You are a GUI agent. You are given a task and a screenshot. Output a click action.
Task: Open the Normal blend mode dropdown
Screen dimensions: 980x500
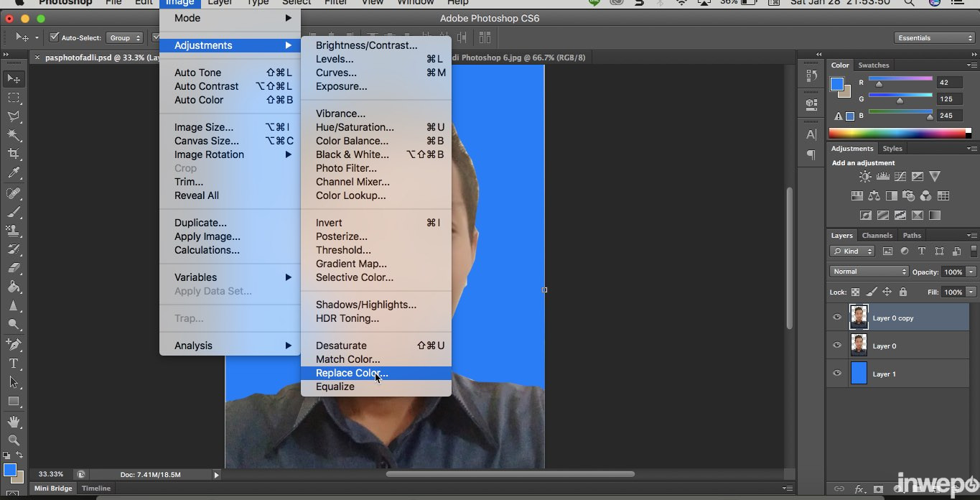coord(869,272)
